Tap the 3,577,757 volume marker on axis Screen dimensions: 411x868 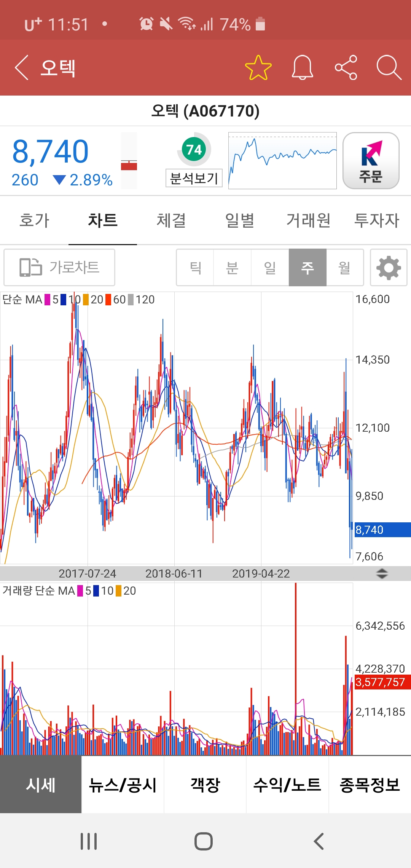pyautogui.click(x=382, y=682)
